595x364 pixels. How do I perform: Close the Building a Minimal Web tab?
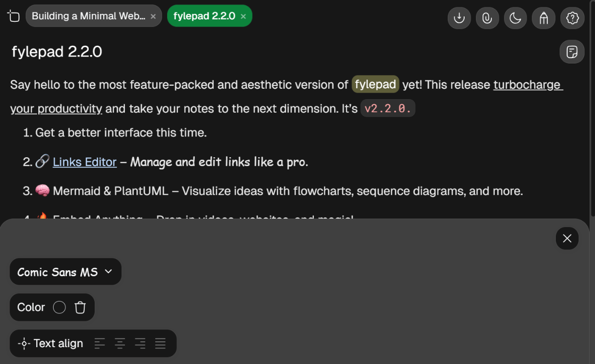(x=153, y=16)
